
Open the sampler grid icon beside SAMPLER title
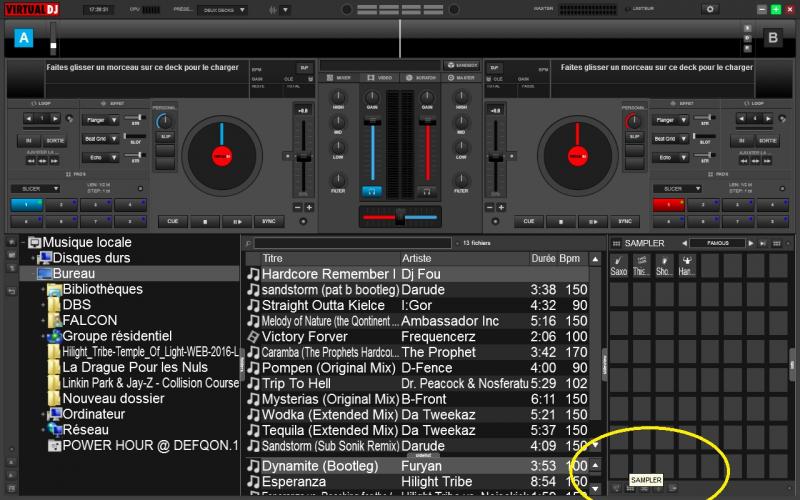[x=616, y=243]
